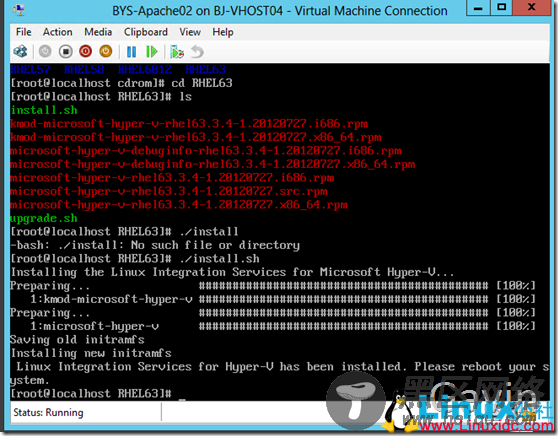Click kmod-microsoft-hyper-v x86_64.rpm file name
Viewport: 558px width, 436px height.
tap(196, 137)
